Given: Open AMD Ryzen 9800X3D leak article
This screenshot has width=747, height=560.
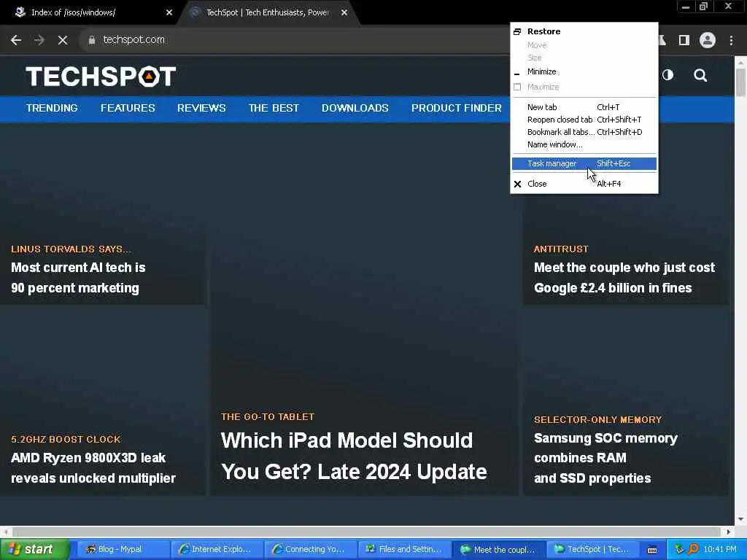Looking at the screenshot, I should pos(93,467).
